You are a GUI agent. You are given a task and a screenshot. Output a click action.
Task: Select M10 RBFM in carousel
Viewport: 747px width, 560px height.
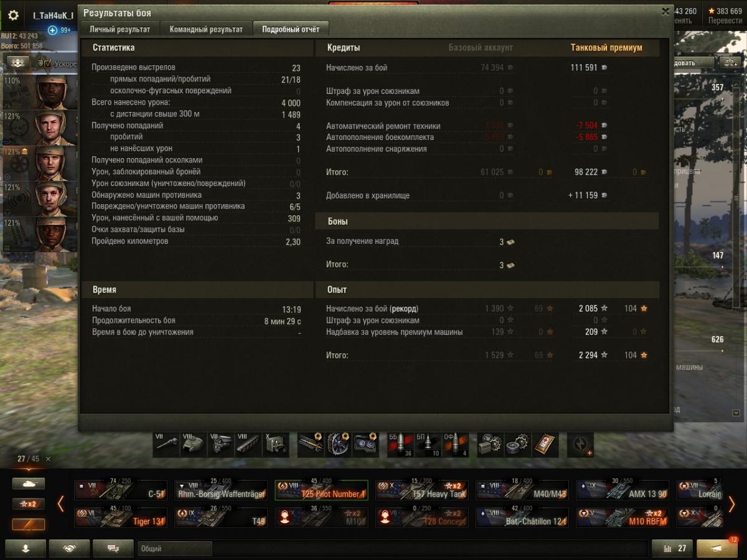tap(622, 518)
